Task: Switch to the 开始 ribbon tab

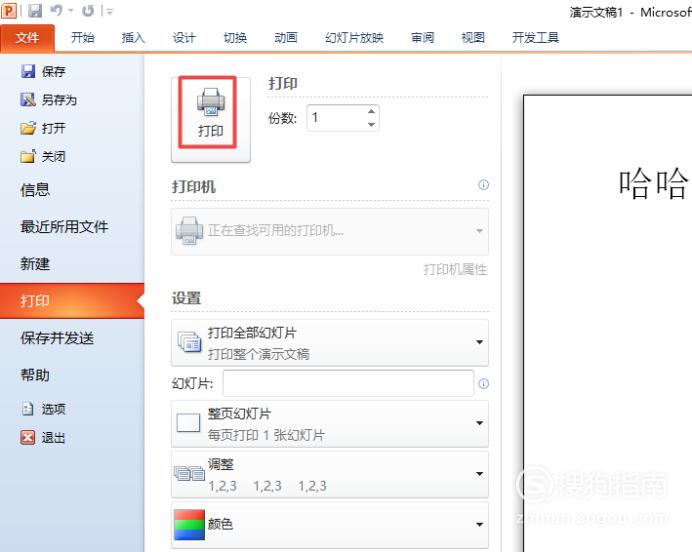Action: pos(83,38)
